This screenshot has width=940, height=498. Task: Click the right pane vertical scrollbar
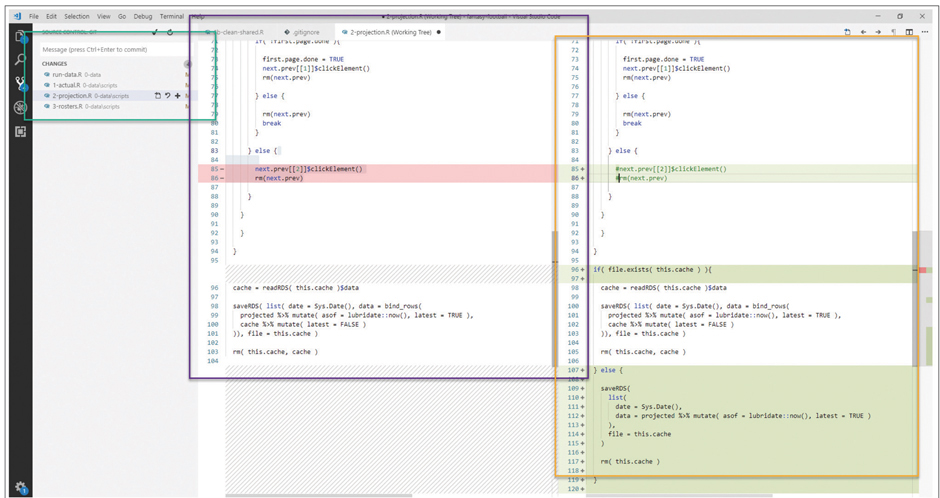click(x=915, y=298)
